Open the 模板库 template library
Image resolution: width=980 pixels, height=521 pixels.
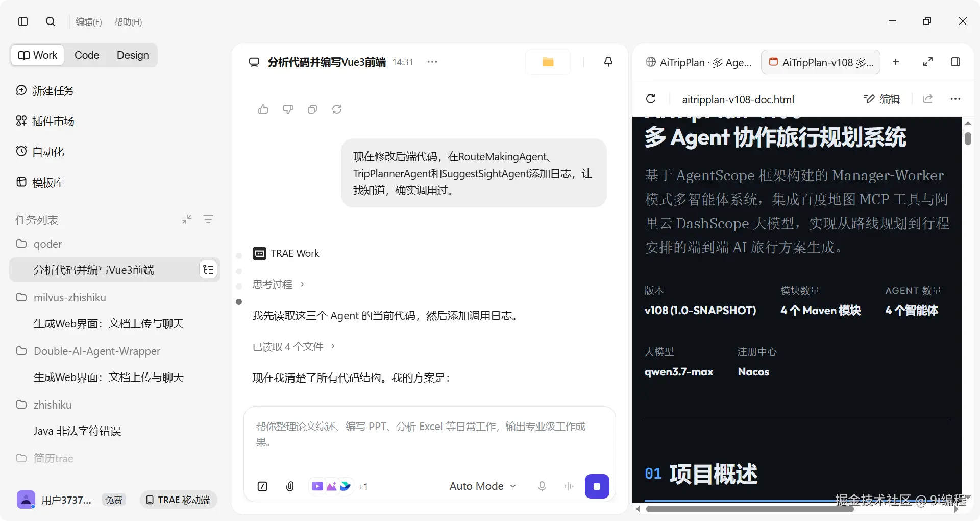[x=40, y=182]
